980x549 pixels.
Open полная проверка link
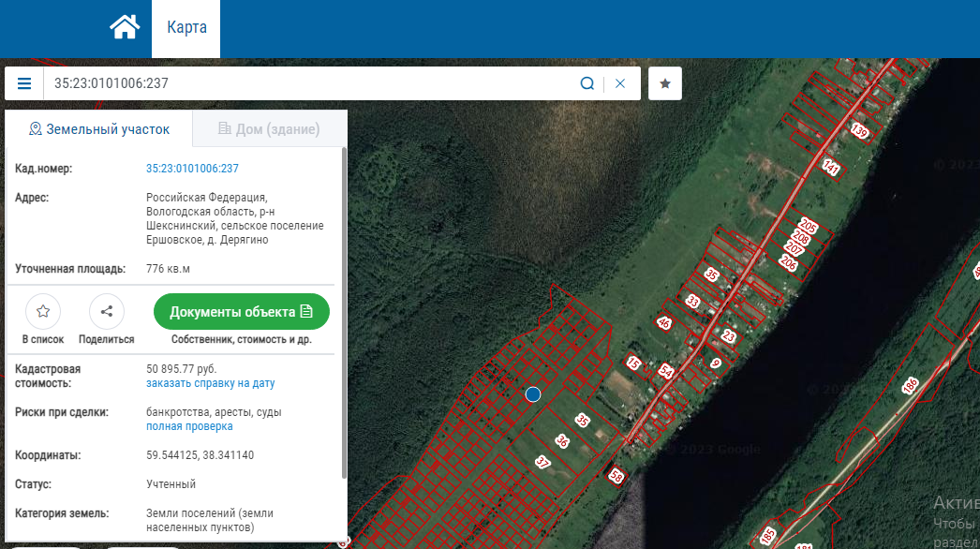[x=189, y=426]
